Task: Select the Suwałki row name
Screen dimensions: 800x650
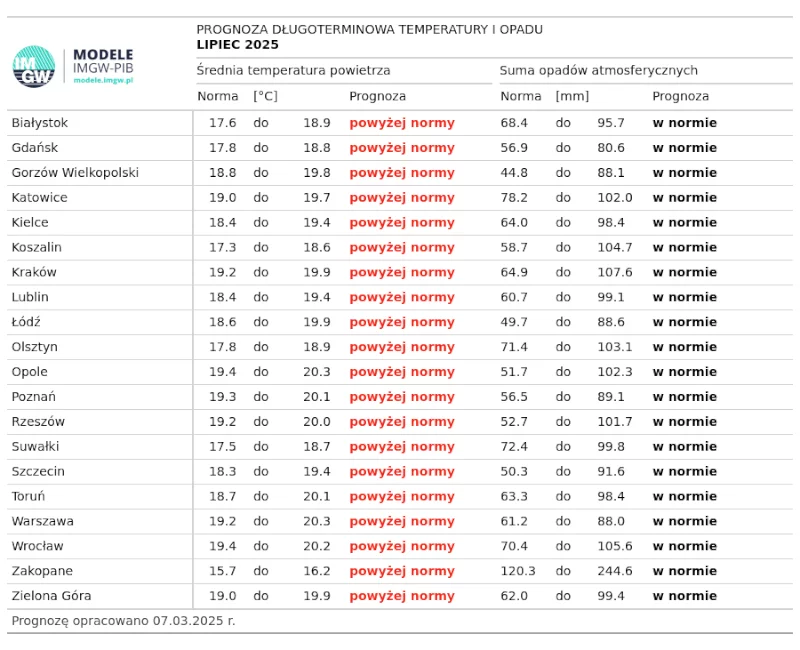Action: click(36, 446)
